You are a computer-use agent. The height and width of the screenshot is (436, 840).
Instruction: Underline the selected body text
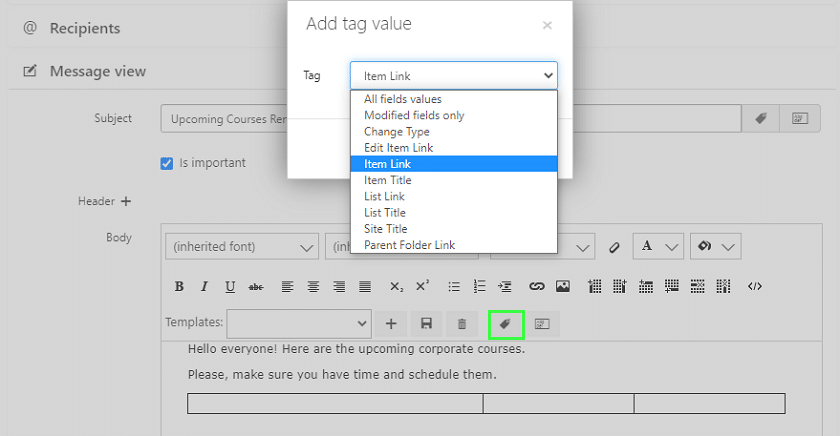point(230,287)
